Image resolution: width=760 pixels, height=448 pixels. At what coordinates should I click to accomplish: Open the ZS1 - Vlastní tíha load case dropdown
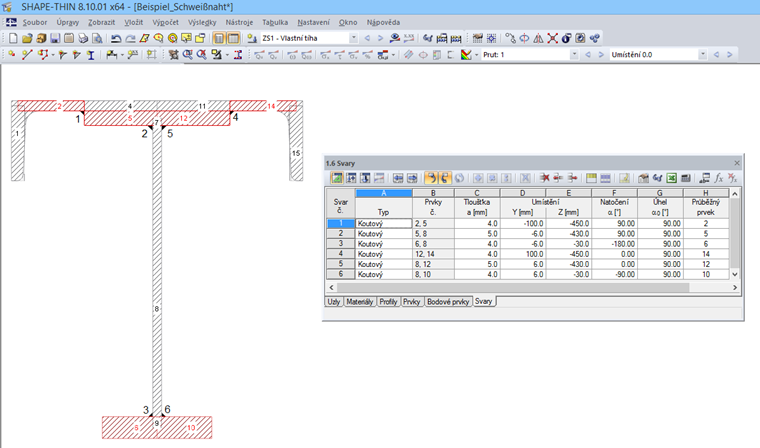click(353, 38)
